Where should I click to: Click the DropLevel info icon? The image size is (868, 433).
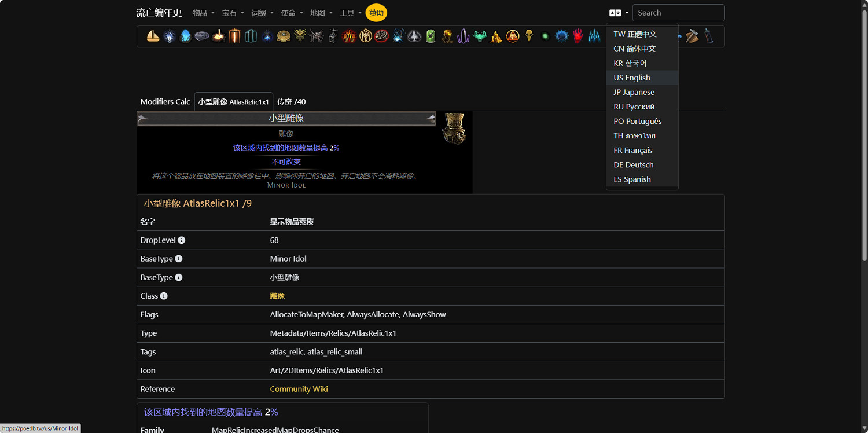(x=182, y=240)
